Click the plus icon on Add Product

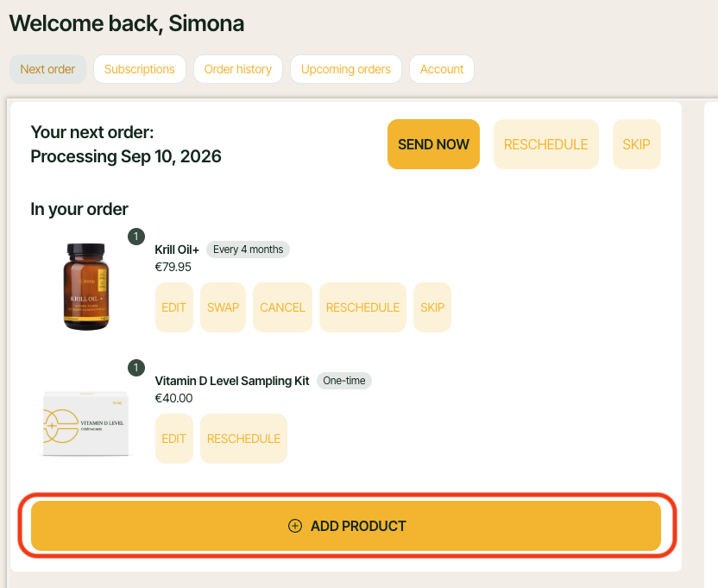point(295,526)
